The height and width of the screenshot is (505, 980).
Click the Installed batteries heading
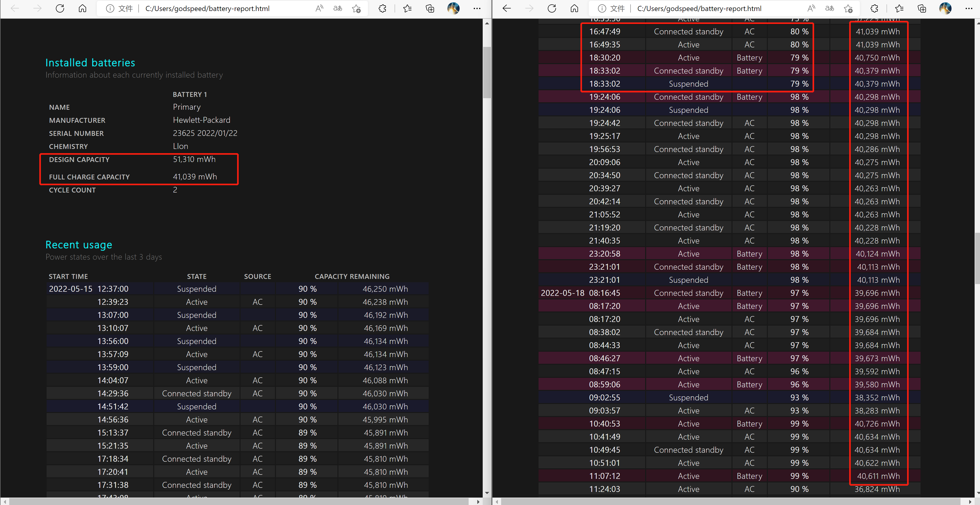(90, 62)
